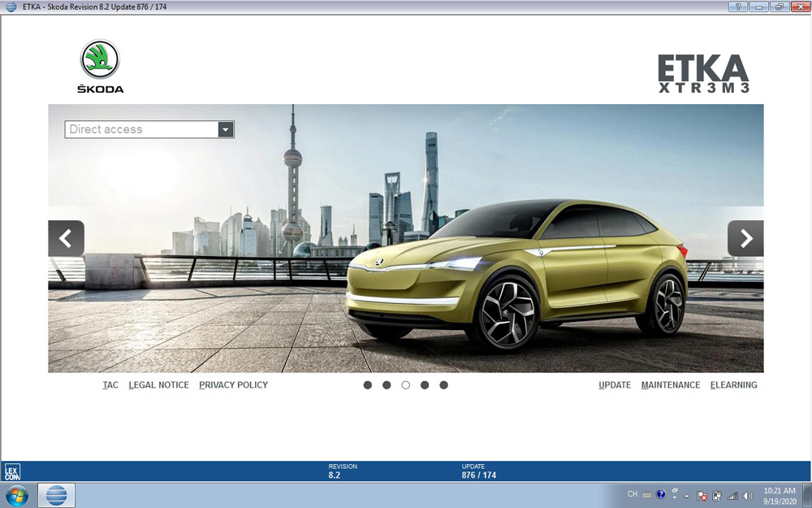Image resolution: width=812 pixels, height=508 pixels.
Task: Click the CH input language indicator
Action: coord(633,494)
